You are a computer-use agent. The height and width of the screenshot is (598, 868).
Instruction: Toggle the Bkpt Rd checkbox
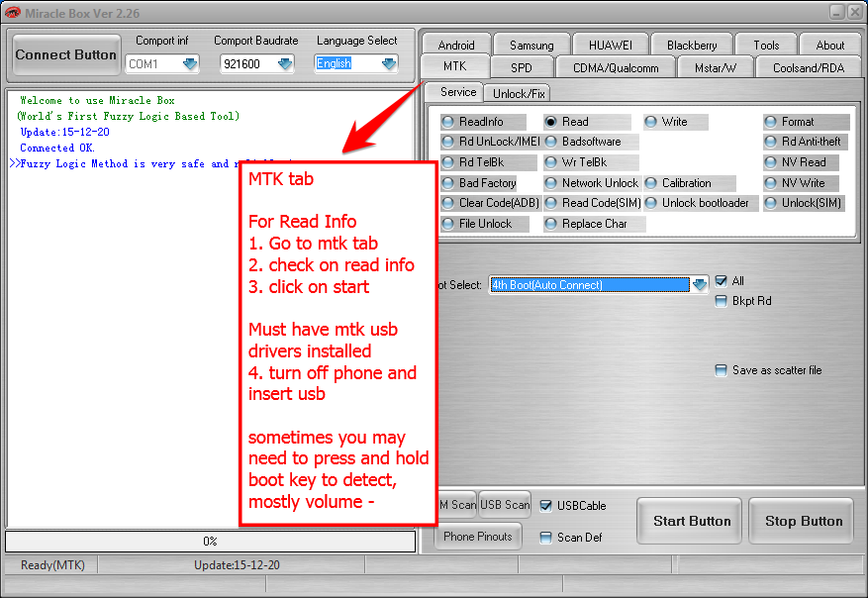coord(722,301)
